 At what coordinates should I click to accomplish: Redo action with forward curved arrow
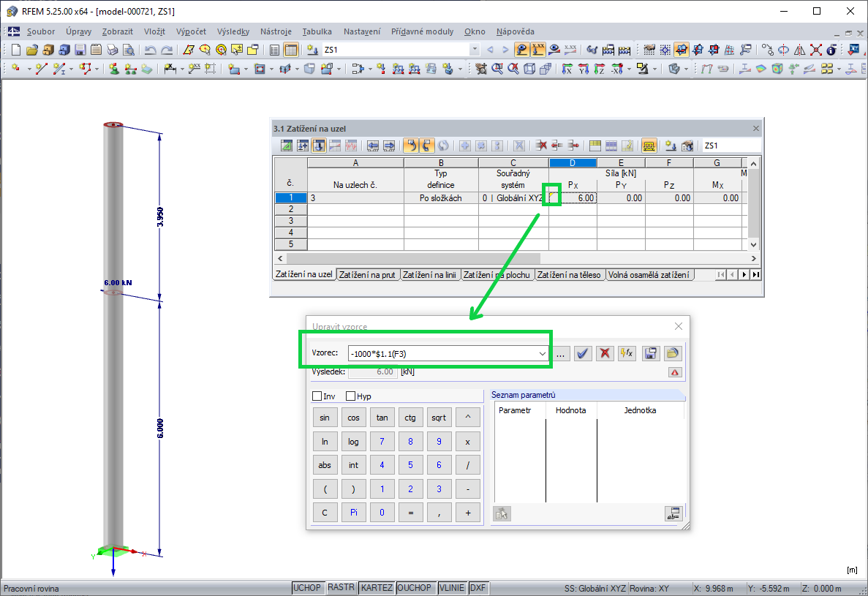pos(166,50)
